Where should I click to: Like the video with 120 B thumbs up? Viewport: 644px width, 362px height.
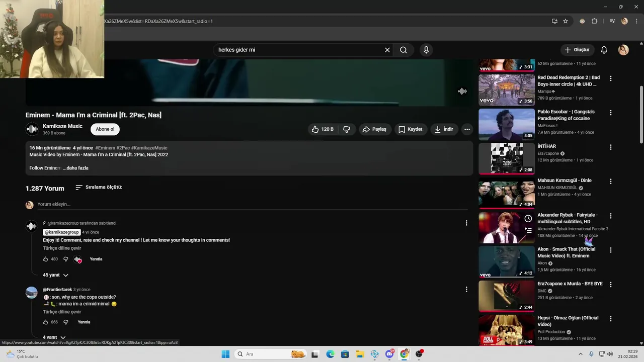click(323, 129)
